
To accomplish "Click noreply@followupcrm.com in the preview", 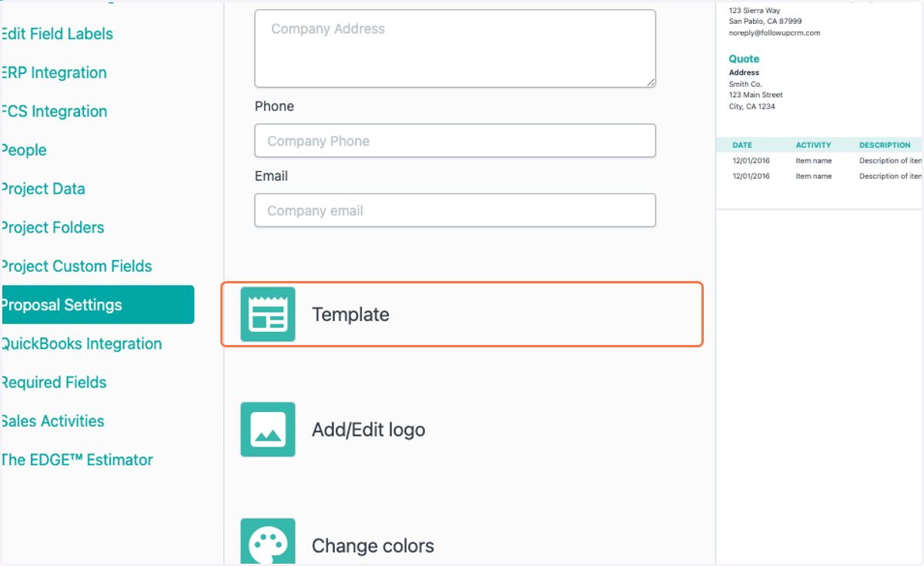I will [775, 33].
